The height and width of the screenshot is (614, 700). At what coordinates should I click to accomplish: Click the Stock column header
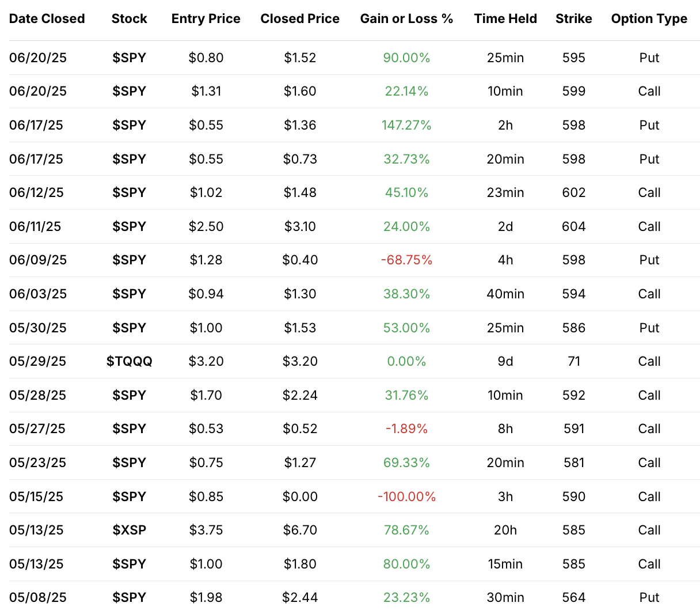coord(129,19)
